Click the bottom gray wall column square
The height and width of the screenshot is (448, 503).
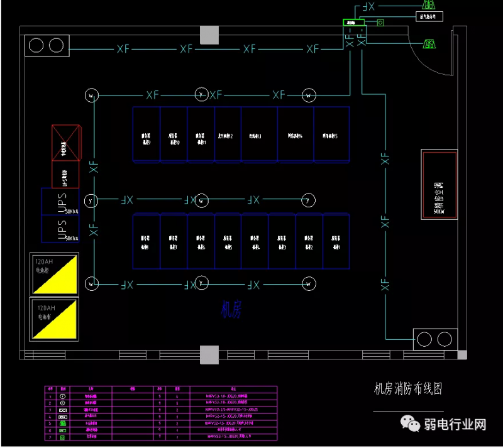209,354
